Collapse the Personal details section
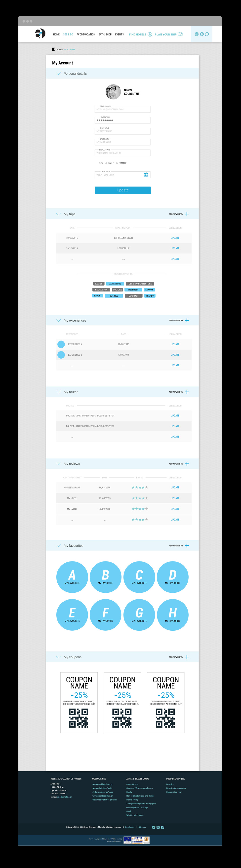Image resolution: width=241 pixels, height=868 pixels. (x=58, y=73)
